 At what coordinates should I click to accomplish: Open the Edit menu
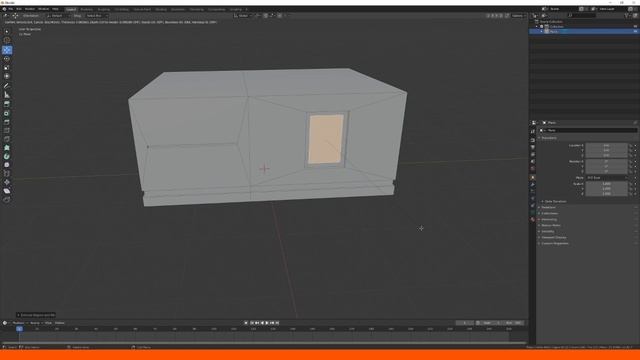[19, 9]
